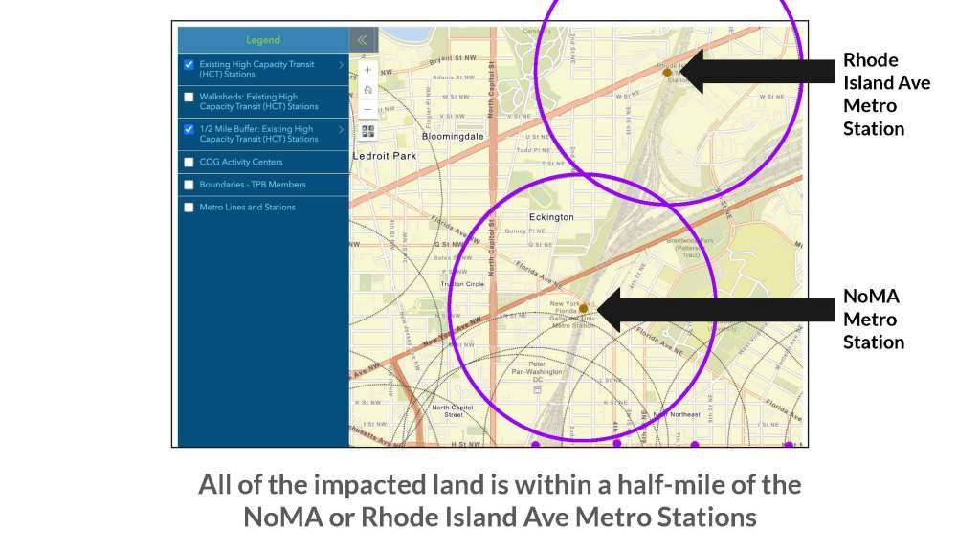Zoom in on the map
The image size is (980, 551).
(368, 70)
